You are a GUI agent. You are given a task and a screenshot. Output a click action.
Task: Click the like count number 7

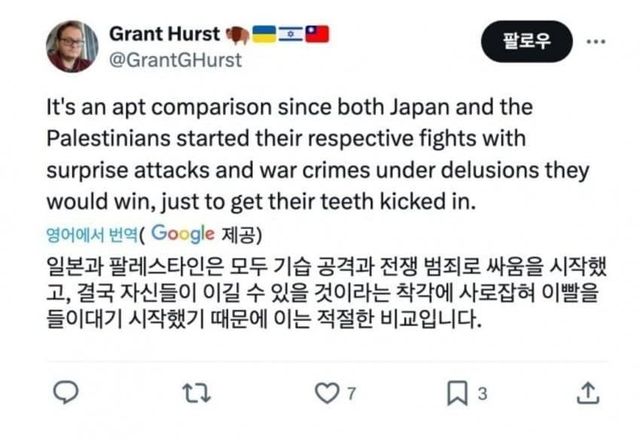point(350,394)
